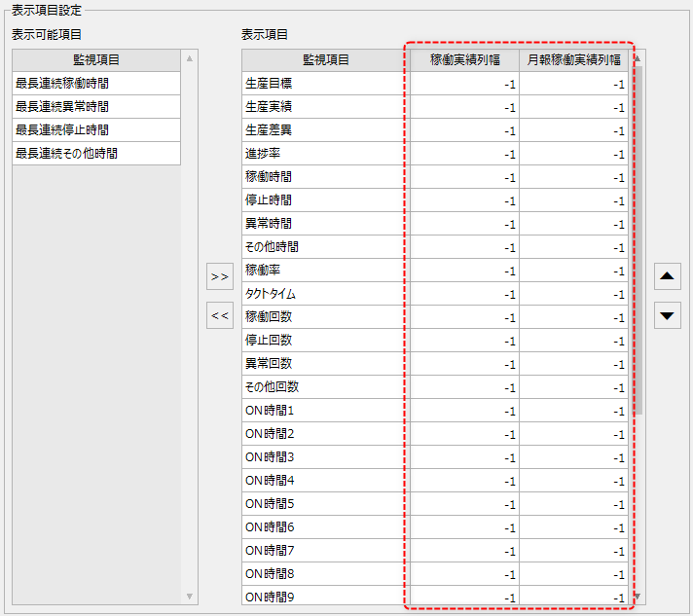Click the 監視項目 header of the available list
This screenshot has width=693, height=616.
96,60
